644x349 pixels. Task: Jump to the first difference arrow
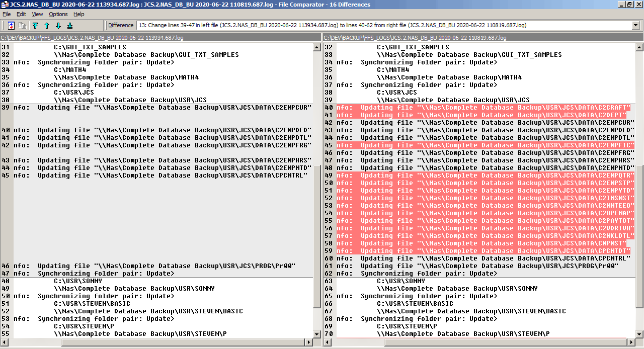(35, 25)
